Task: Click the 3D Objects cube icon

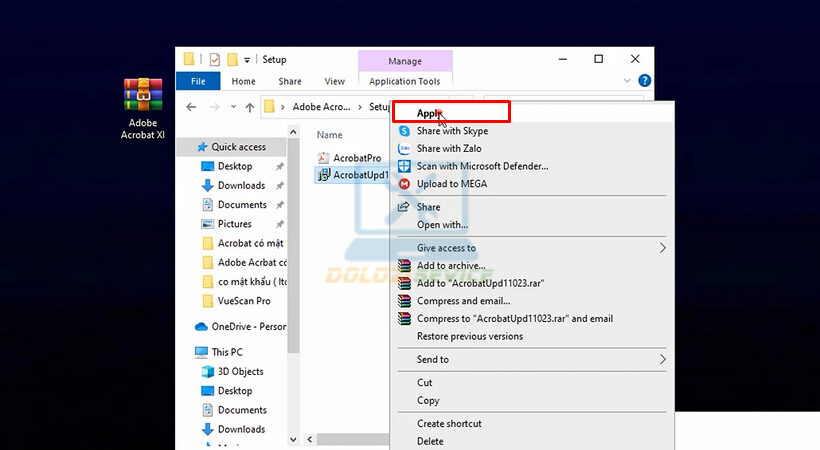Action: pos(208,372)
